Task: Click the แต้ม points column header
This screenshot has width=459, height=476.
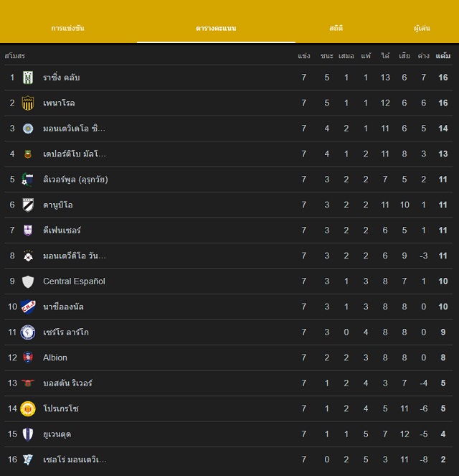Action: (x=443, y=56)
